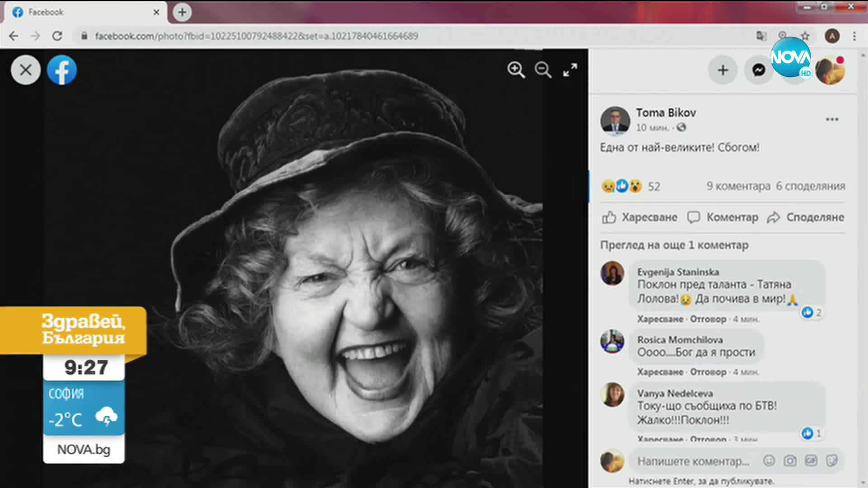Expand Преглед на още 1 коментар

pyautogui.click(x=674, y=245)
